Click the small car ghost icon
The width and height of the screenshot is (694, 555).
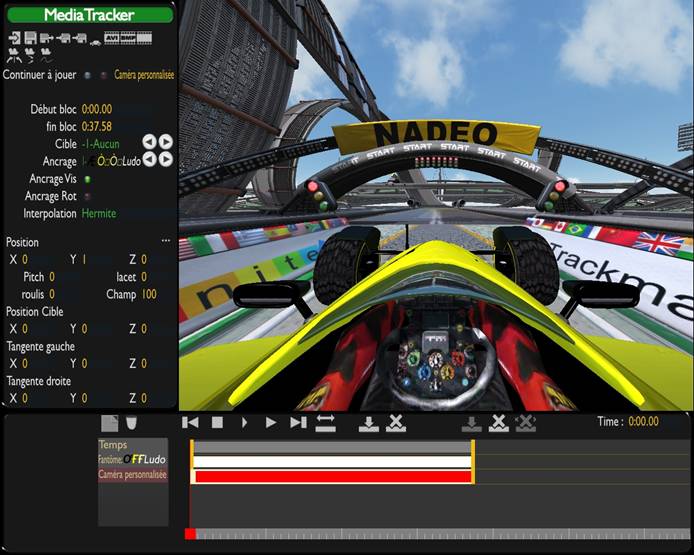click(x=95, y=42)
